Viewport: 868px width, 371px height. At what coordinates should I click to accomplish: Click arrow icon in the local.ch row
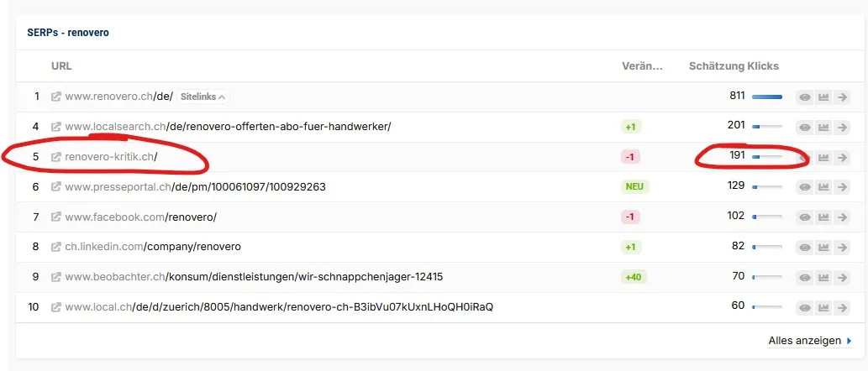(841, 307)
